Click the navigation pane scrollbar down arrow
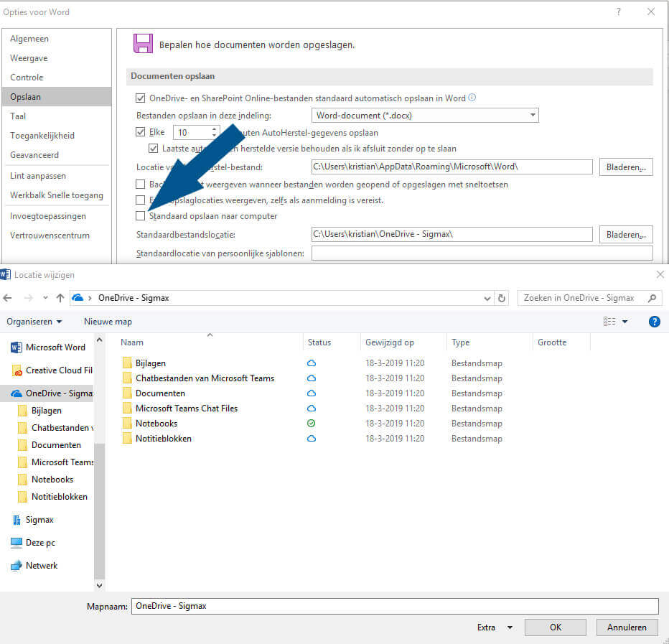 [x=99, y=586]
